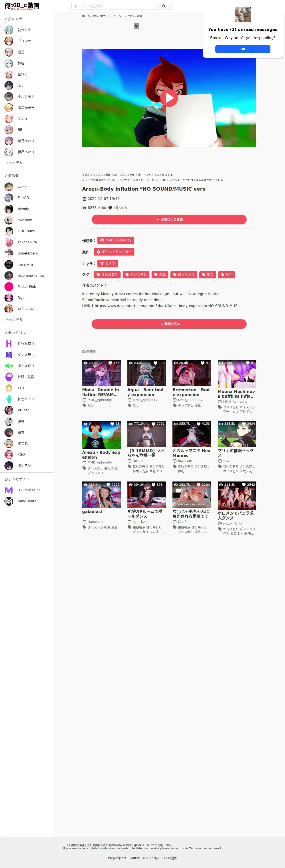Viewport: 285px width, 868px height.
Task: Focus the keyword search field
Action: 113,6
